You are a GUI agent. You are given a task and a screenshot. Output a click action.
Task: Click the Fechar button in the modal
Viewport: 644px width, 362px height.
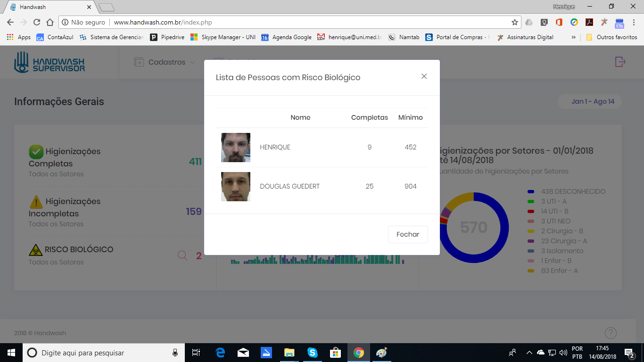click(407, 234)
